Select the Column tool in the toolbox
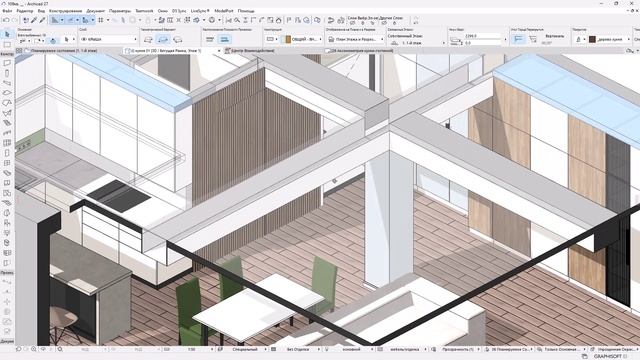This screenshot has height=360, width=640. point(7,73)
